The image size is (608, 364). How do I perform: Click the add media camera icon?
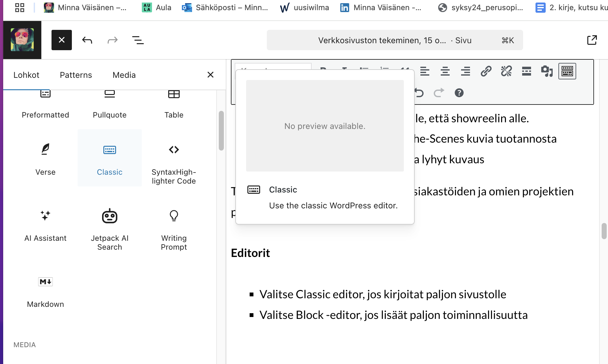tap(547, 71)
